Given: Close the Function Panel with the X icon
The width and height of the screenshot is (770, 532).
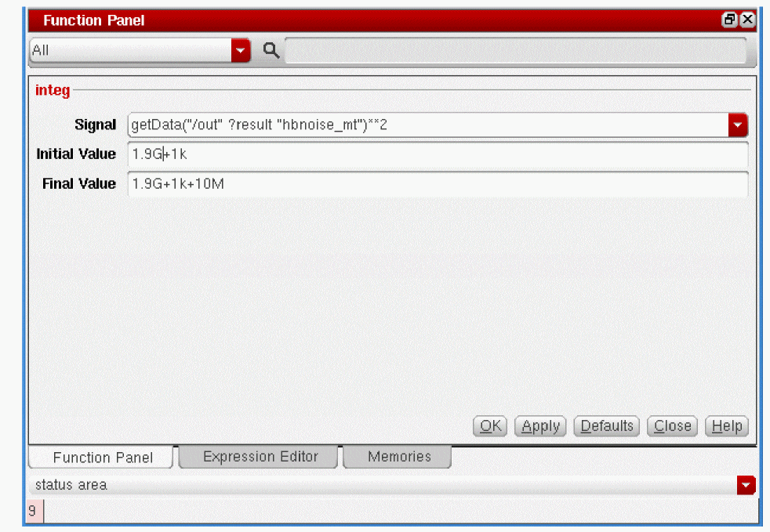Looking at the screenshot, I should coord(747,20).
